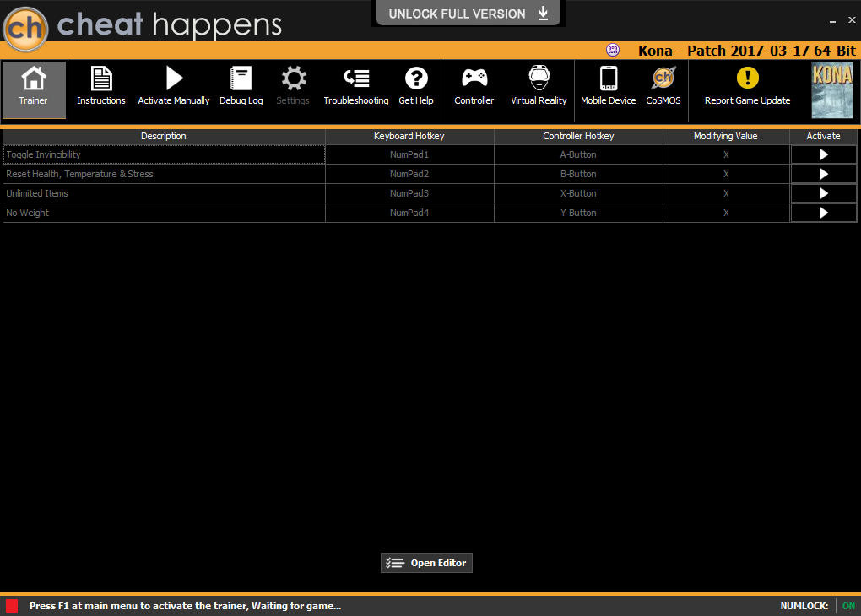861x616 pixels.
Task: Click modifying value X for No Weight
Action: [726, 213]
